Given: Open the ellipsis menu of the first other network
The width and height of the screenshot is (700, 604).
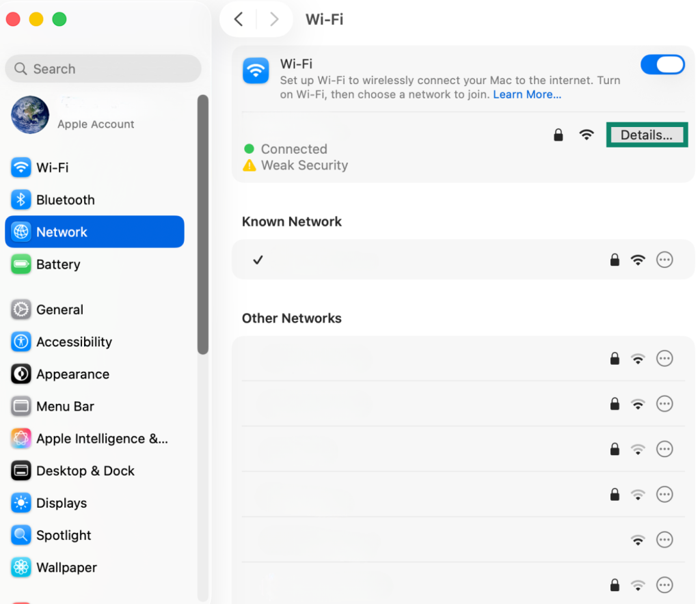Looking at the screenshot, I should tap(664, 358).
